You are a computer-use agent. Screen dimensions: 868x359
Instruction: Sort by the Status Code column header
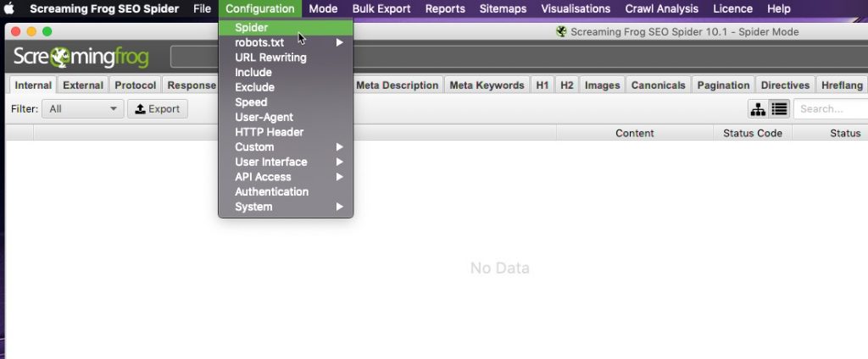click(752, 133)
